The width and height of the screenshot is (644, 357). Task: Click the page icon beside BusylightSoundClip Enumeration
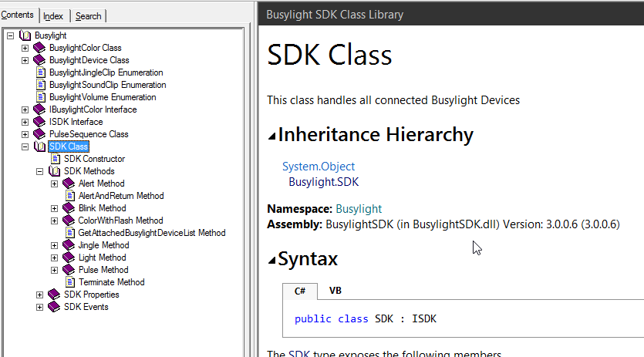41,85
